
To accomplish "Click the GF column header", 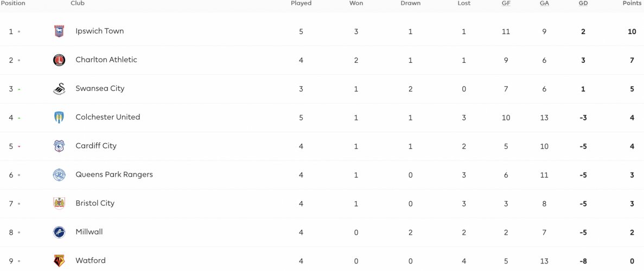I will point(506,3).
